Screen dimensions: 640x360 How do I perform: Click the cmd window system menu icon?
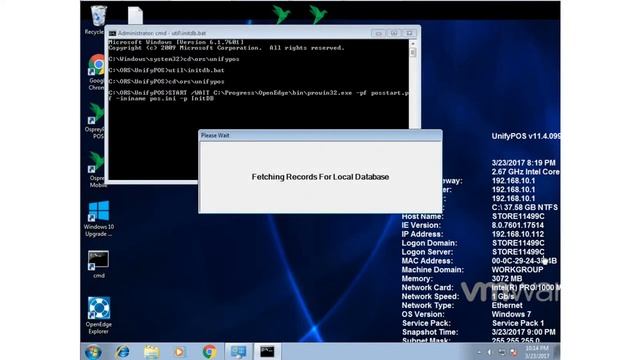(112, 33)
